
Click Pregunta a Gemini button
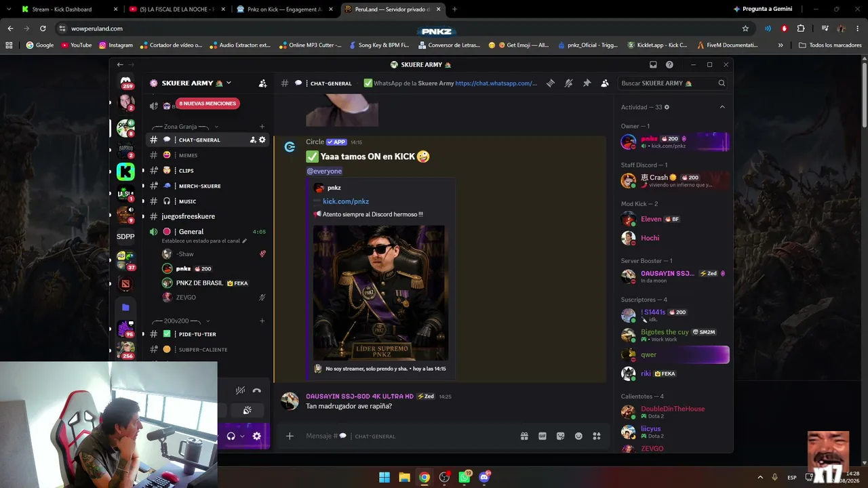[x=763, y=9]
